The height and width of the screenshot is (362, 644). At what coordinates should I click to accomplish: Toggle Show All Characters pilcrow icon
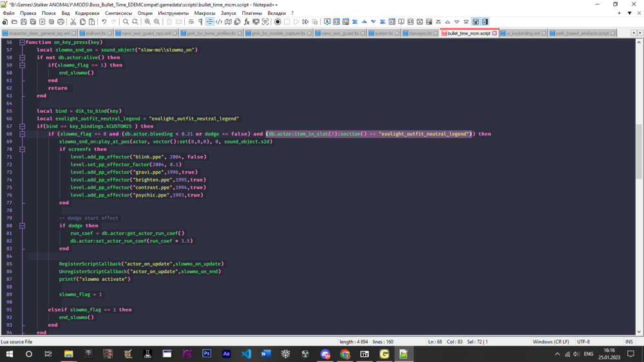click(200, 22)
